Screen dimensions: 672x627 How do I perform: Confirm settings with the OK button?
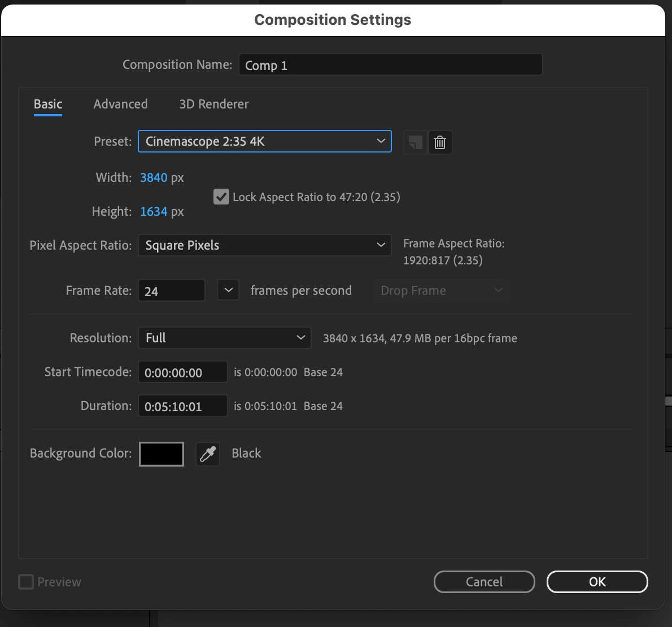coord(597,582)
